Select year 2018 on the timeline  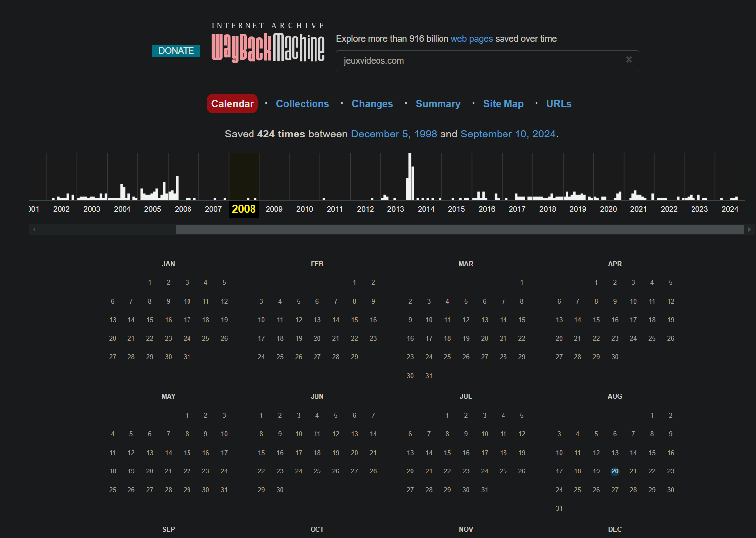548,209
